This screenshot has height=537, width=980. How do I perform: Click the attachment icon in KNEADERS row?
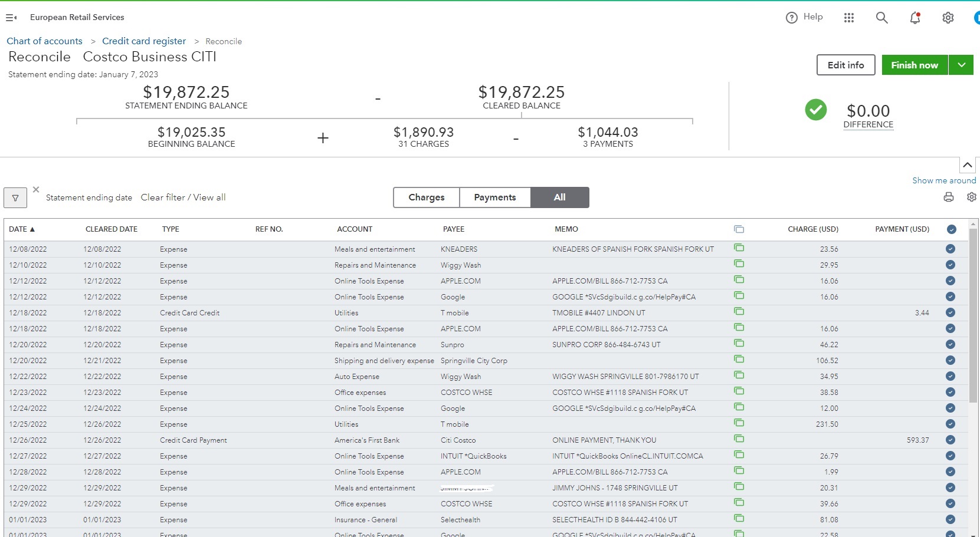tap(739, 248)
